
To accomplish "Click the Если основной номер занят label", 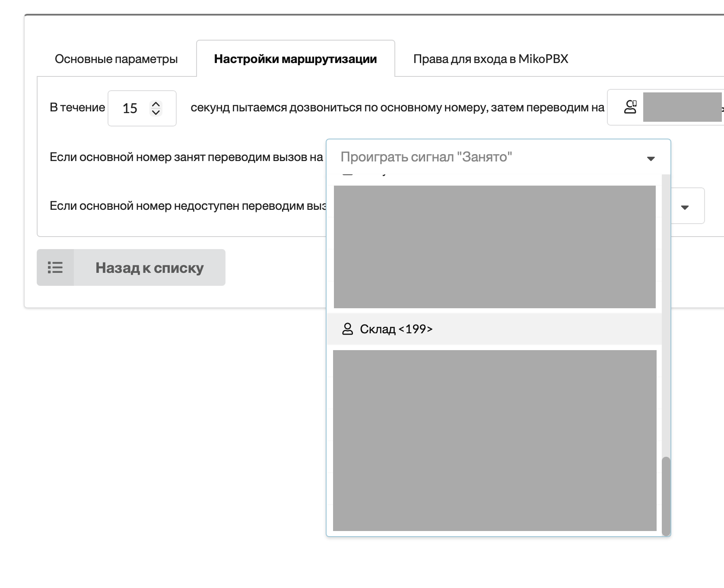I will 186,157.
